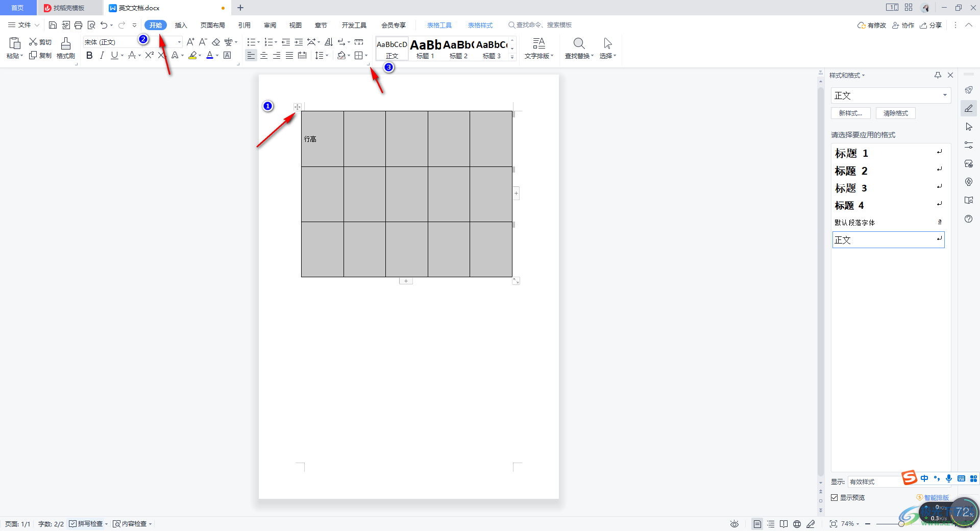Open the 表格工具 tab

pos(439,25)
